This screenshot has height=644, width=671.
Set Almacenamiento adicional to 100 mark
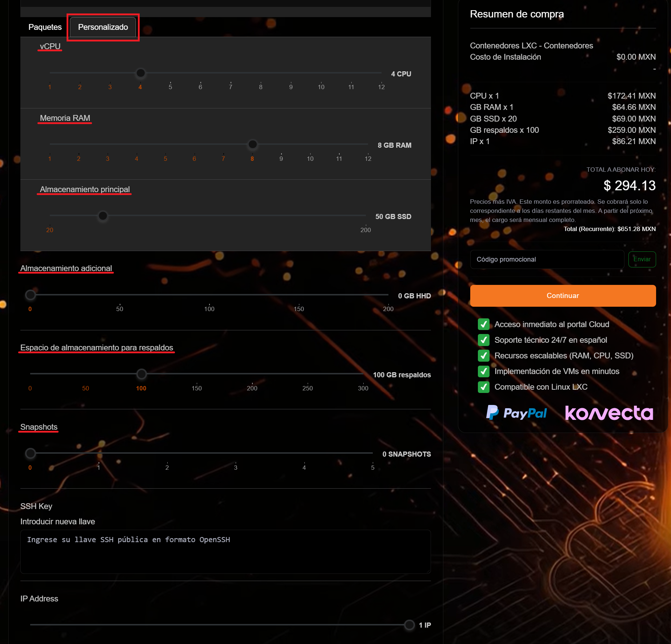tap(209, 295)
